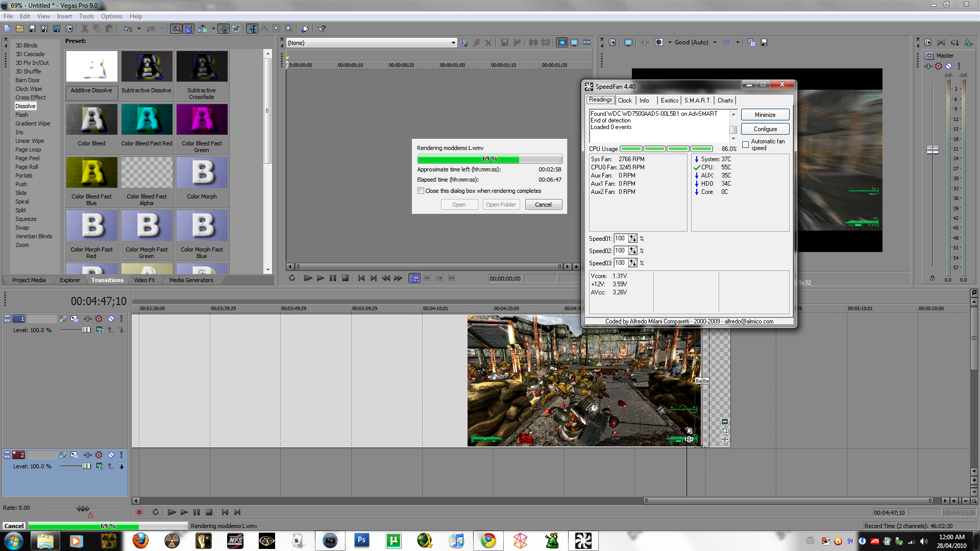The width and height of the screenshot is (980, 551).
Task: Toggle the Enable Snapping toolbar icon
Action: 176,29
